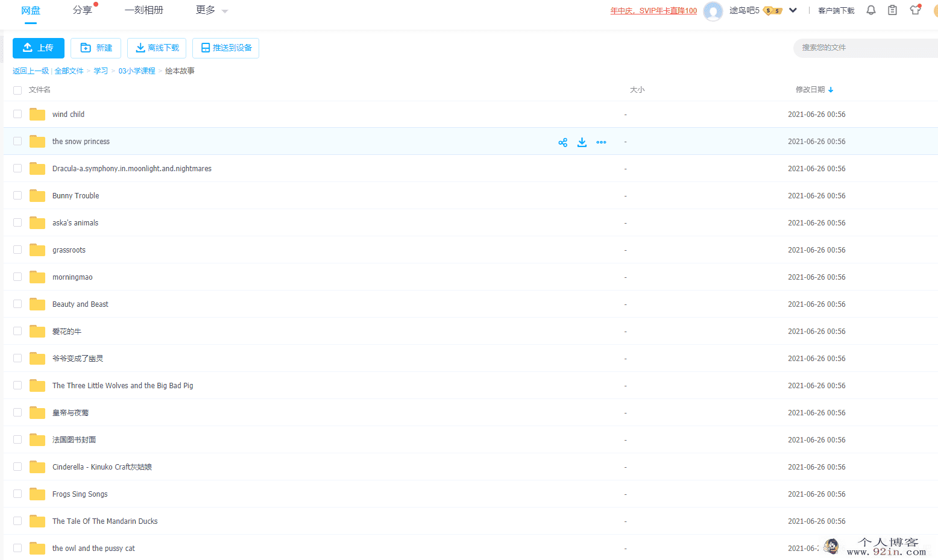Click wind child folder icon
938x560 pixels.
pyautogui.click(x=37, y=114)
